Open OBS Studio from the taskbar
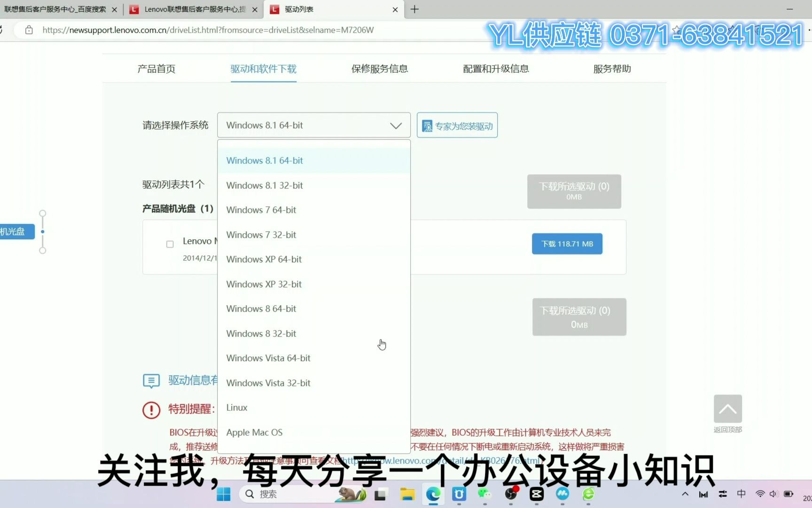The image size is (812, 508). click(x=511, y=494)
